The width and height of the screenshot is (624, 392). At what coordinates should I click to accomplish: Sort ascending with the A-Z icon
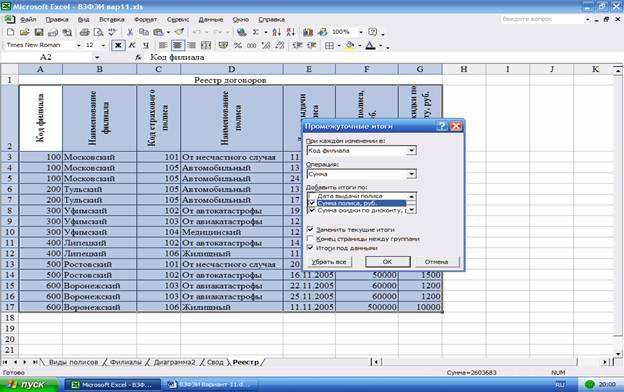277,32
